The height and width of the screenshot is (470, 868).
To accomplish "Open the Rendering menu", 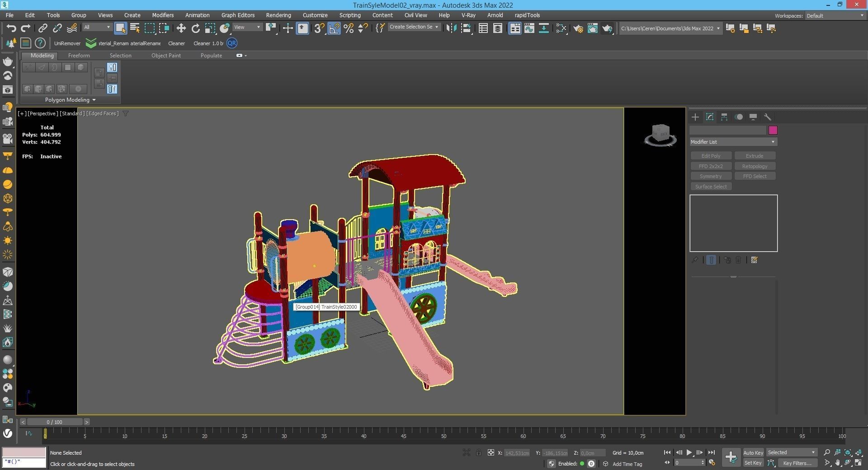I will (x=278, y=15).
